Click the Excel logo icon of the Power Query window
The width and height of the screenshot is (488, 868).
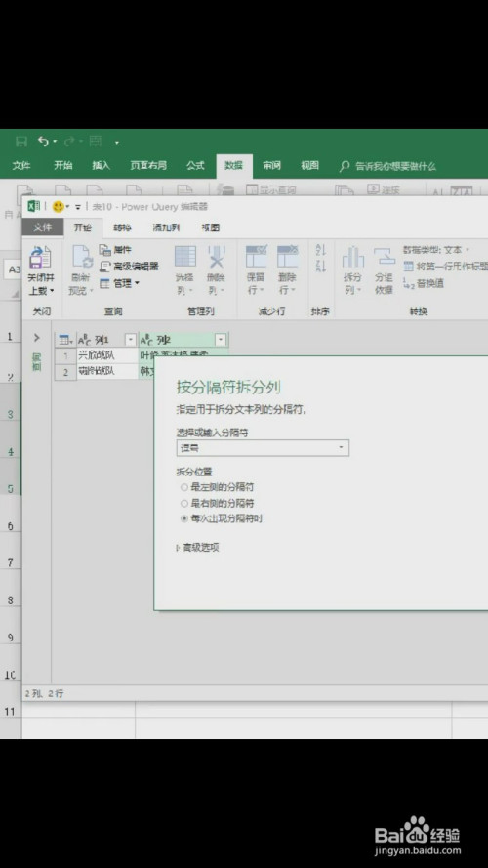[x=34, y=206]
